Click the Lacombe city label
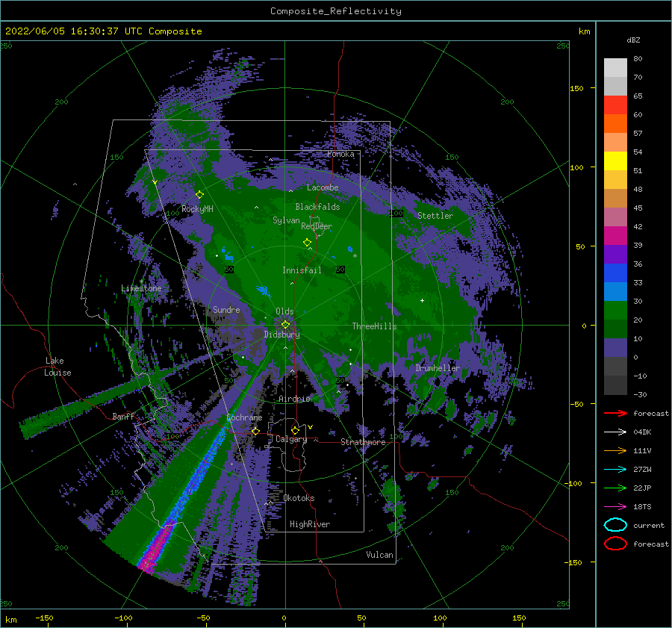Image resolution: width=672 pixels, height=628 pixels. pyautogui.click(x=323, y=187)
